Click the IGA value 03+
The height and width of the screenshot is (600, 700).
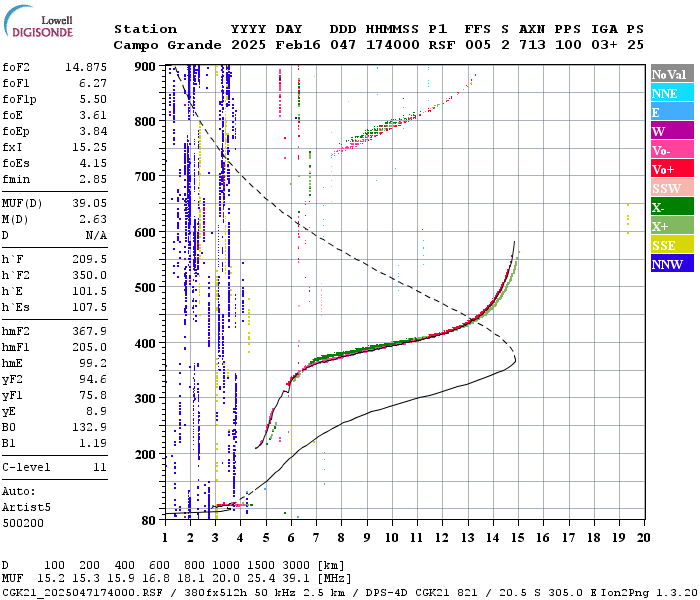pyautogui.click(x=604, y=45)
